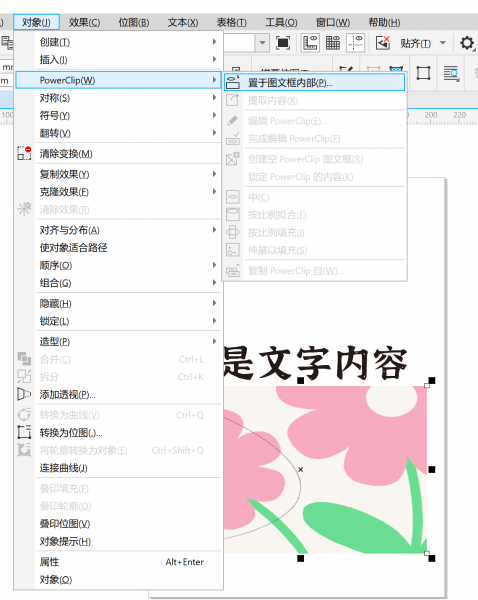Toggle the show guidelines toolbar icon
Image resolution: width=478 pixels, height=600 pixels.
pyautogui.click(x=356, y=43)
